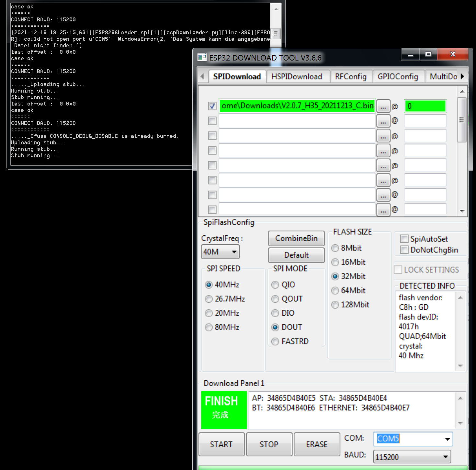Click the tab scroll left arrow
The height and width of the screenshot is (470, 476).
tap(202, 76)
